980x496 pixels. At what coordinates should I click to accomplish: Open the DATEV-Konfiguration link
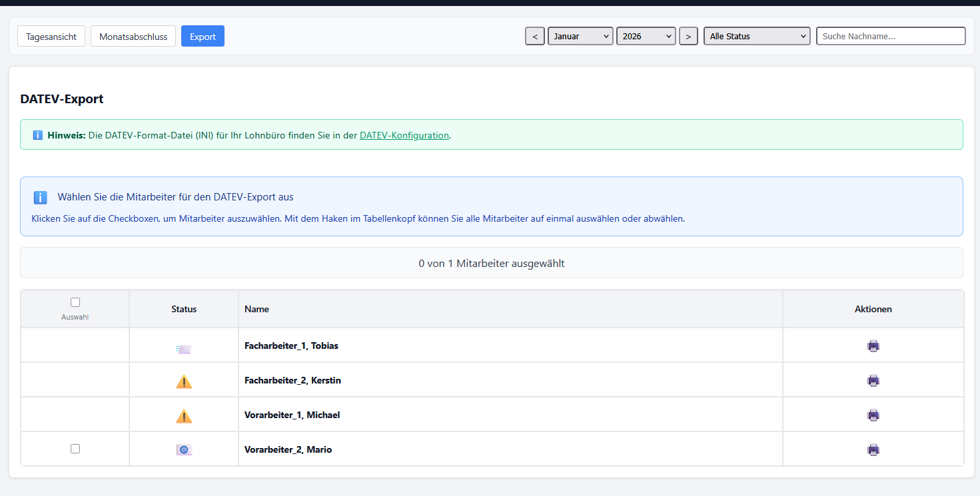pos(404,135)
